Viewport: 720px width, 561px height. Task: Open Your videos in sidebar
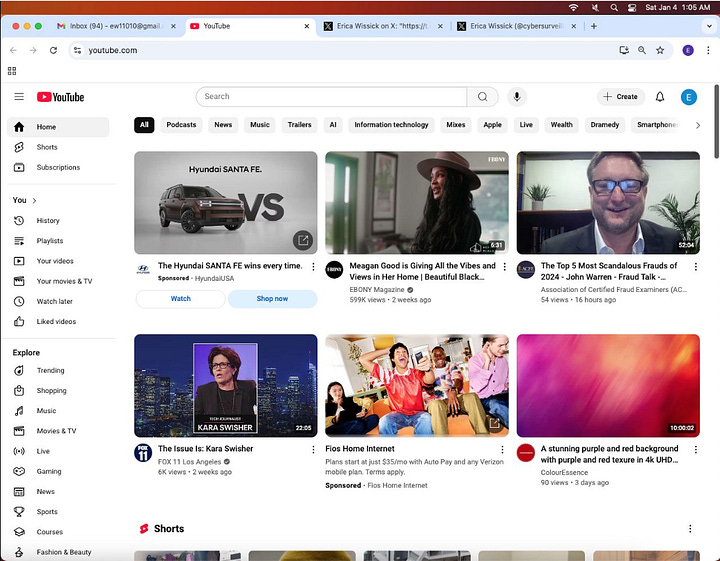coord(58,261)
